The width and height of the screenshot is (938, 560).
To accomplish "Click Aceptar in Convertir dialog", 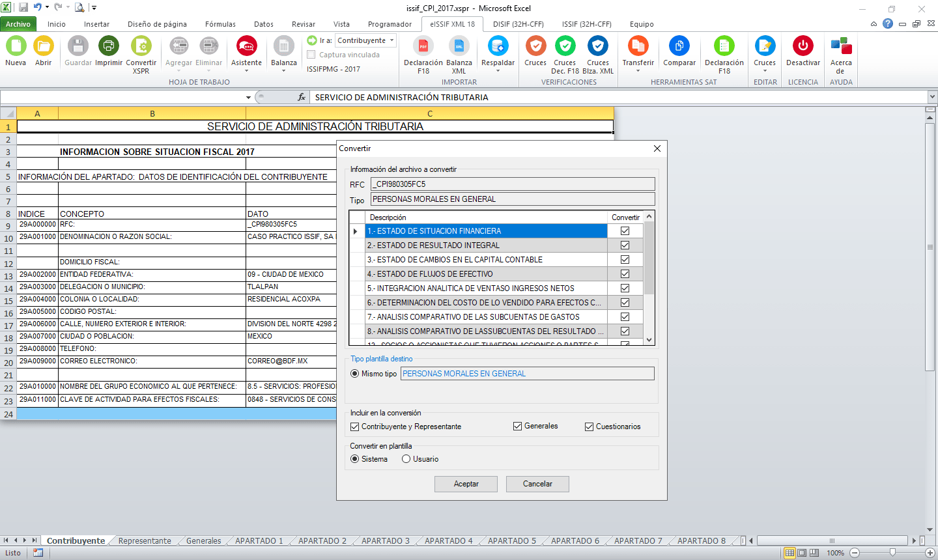I will [x=466, y=484].
